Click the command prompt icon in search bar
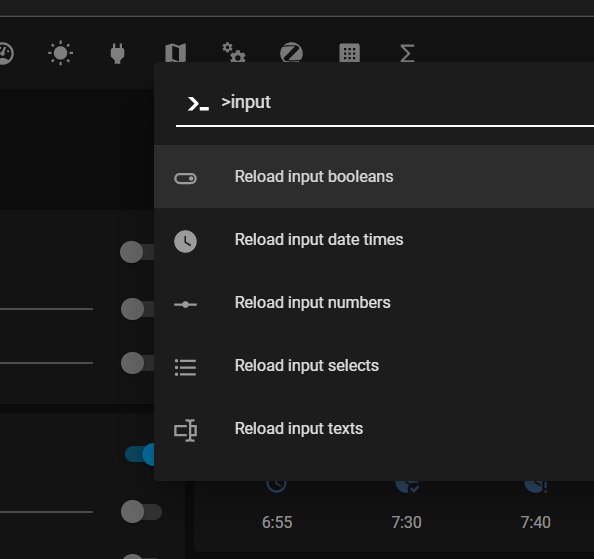This screenshot has height=559, width=594. point(198,103)
